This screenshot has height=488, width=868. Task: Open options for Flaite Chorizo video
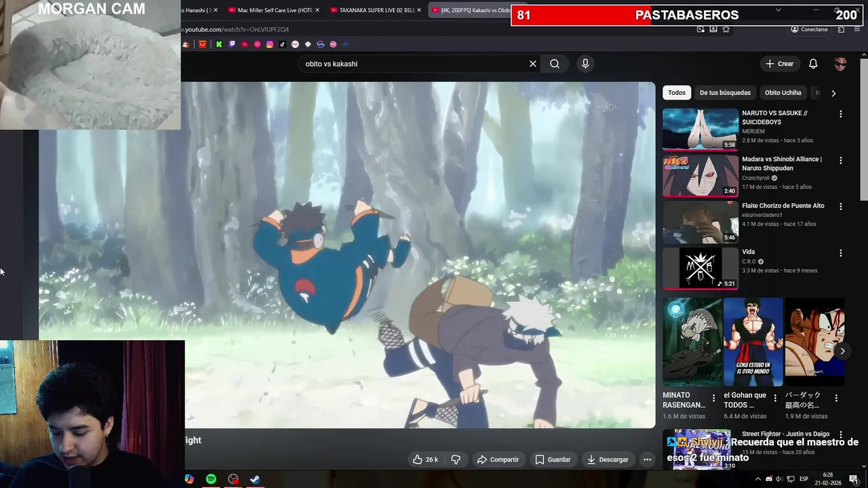841,207
